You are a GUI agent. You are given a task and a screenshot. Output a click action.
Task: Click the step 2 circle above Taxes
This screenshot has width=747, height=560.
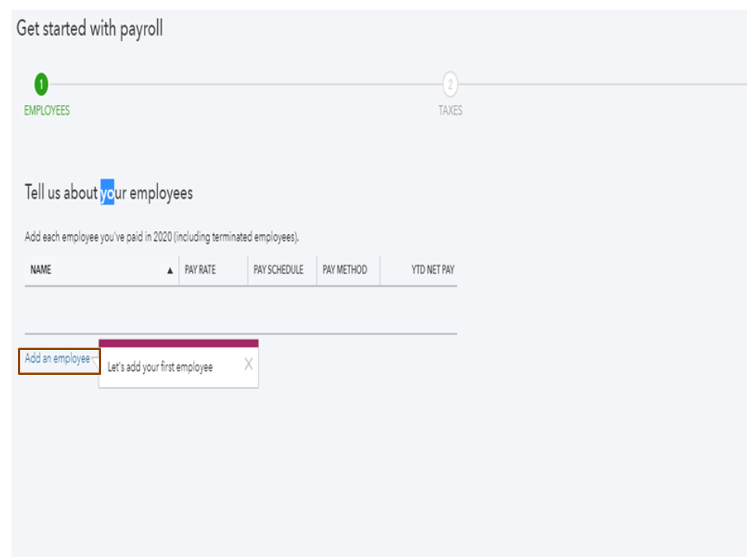tap(450, 84)
